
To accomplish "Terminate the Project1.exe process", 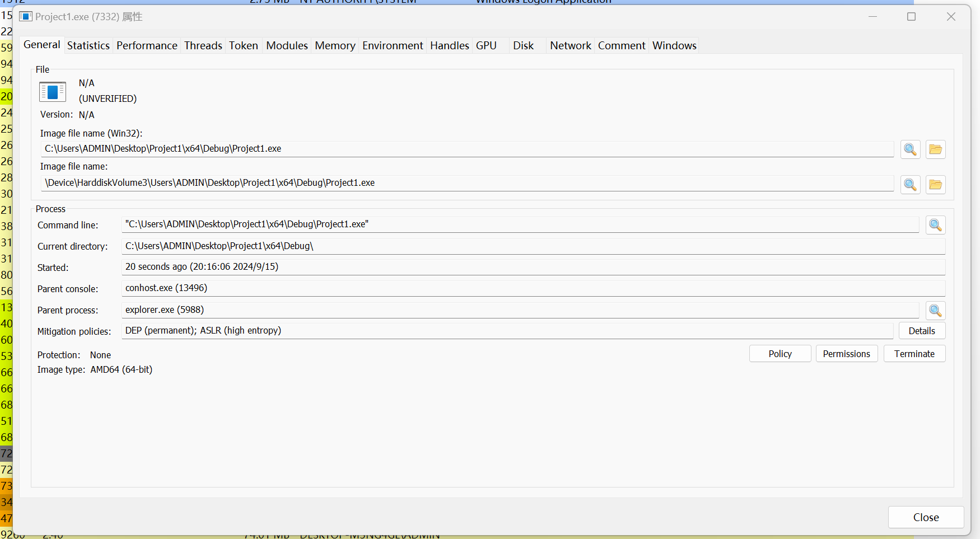I will [914, 354].
